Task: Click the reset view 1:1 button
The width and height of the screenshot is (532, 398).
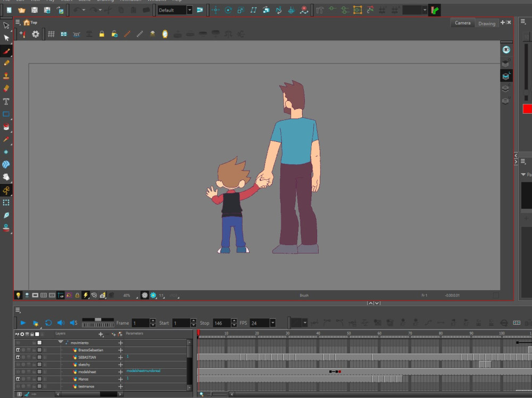Action: [x=162, y=295]
